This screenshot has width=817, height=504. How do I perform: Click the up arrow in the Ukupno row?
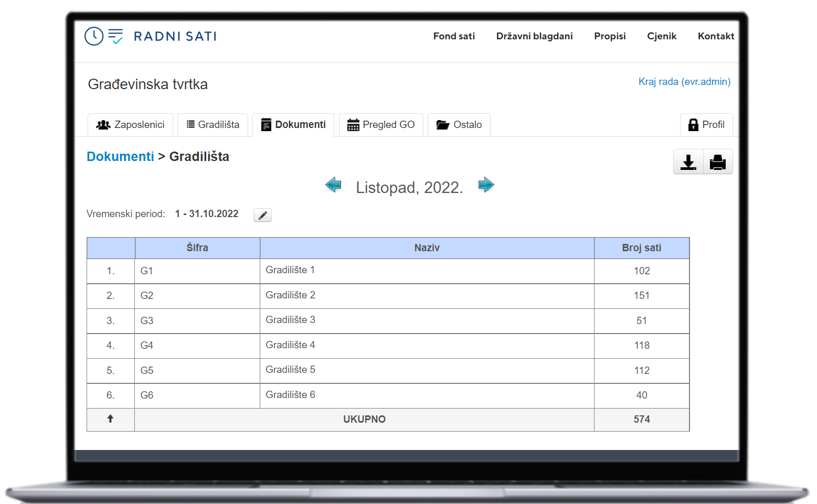(110, 419)
